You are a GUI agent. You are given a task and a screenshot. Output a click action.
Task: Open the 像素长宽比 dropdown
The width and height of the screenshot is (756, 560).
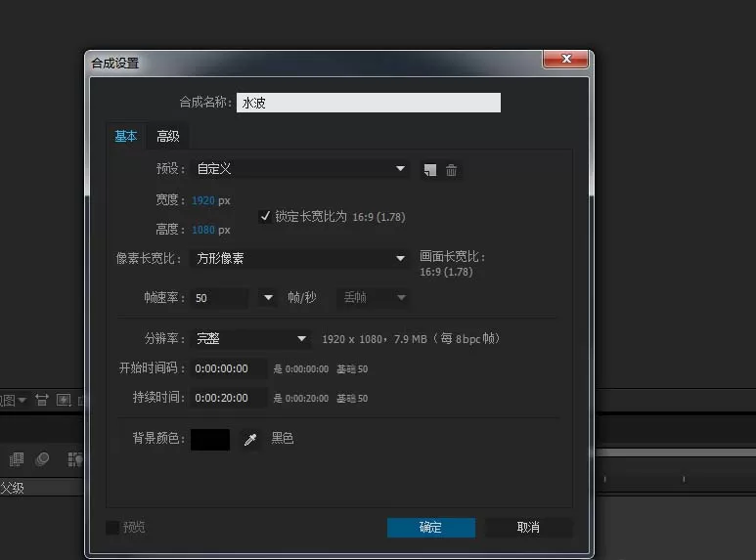(x=300, y=258)
